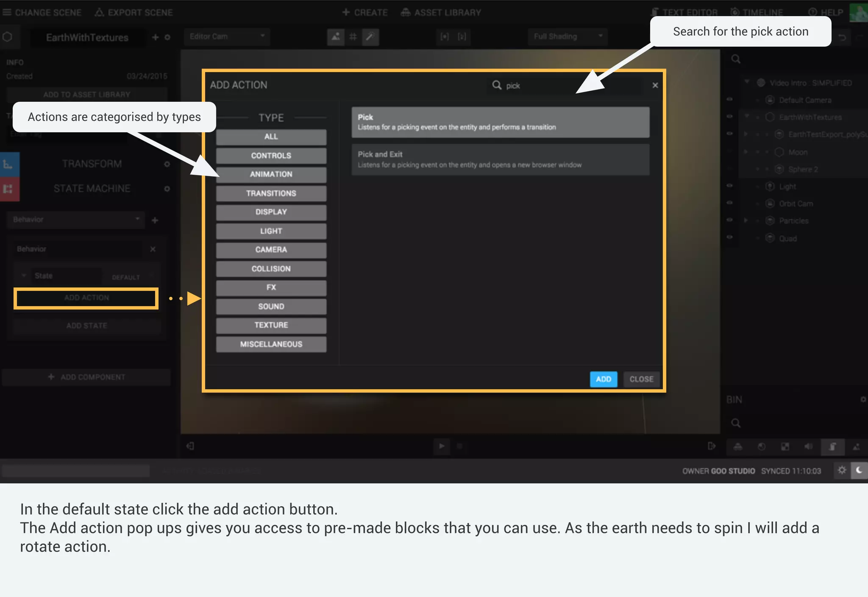Click the play button below viewport

(x=442, y=446)
